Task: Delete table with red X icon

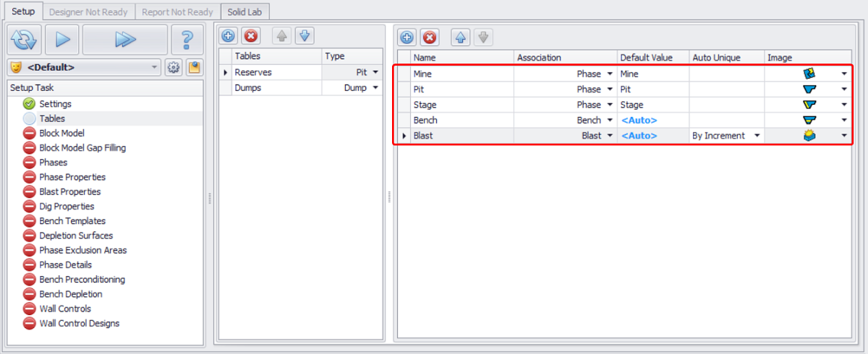Action: [x=250, y=35]
